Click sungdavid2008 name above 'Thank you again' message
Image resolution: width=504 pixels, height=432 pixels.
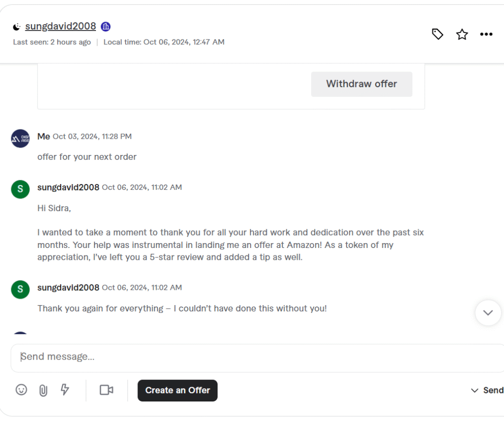coord(68,287)
